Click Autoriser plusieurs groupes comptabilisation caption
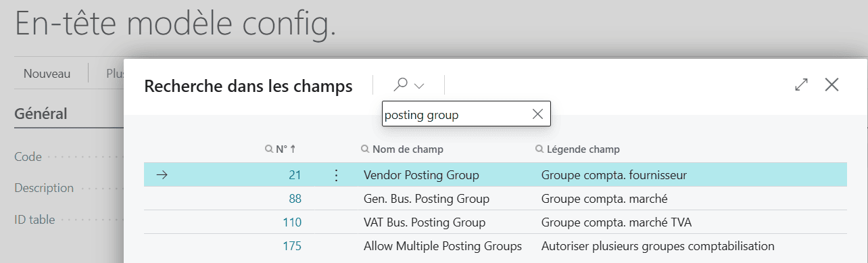 [x=658, y=246]
